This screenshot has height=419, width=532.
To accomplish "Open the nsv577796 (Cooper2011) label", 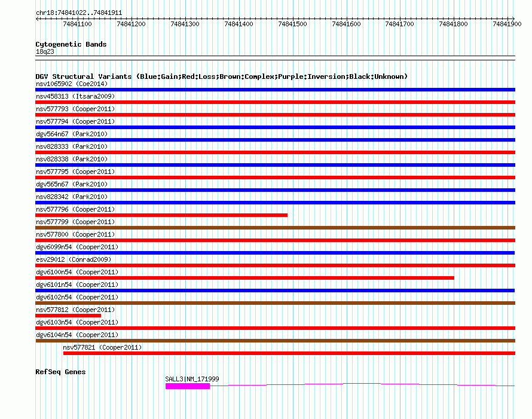I will pyautogui.click(x=75, y=209).
